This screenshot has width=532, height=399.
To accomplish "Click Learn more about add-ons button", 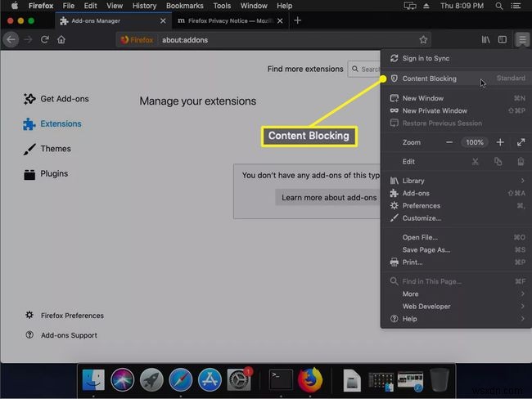I will pyautogui.click(x=328, y=198).
